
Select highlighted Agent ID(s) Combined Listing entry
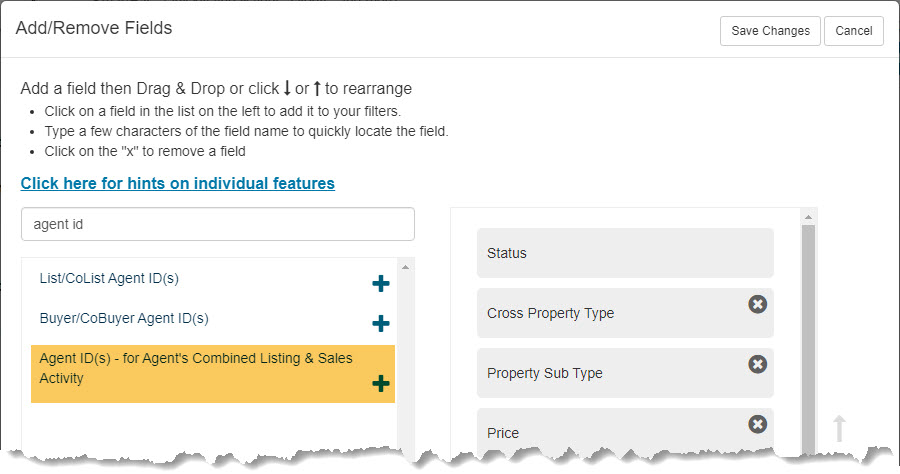tap(213, 374)
